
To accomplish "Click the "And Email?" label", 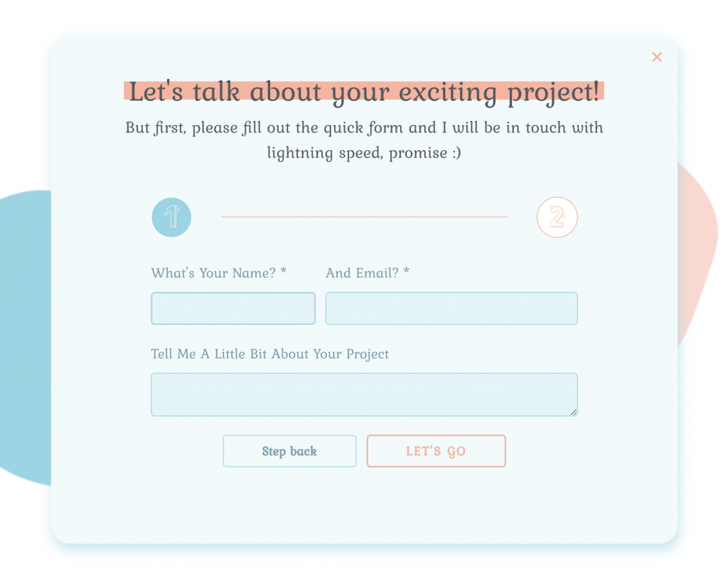I will pyautogui.click(x=362, y=273).
